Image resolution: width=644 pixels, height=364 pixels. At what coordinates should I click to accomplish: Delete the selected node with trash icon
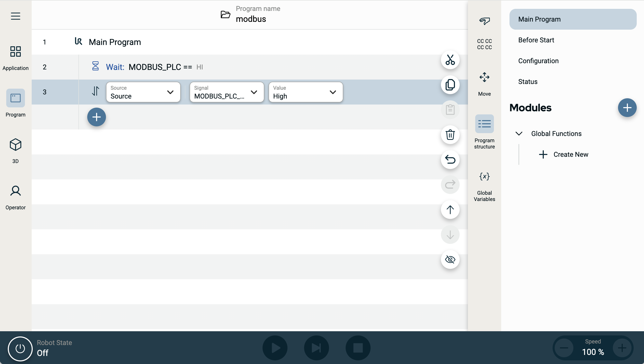(x=450, y=135)
